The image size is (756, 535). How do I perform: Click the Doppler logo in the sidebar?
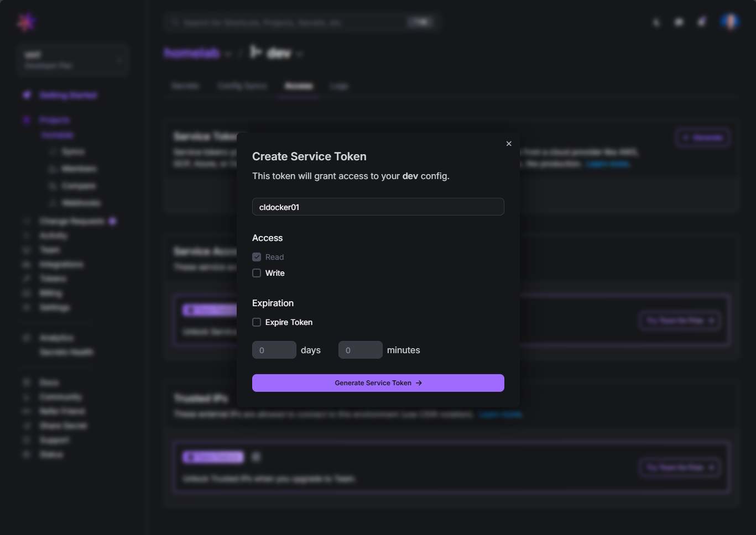[x=26, y=22]
